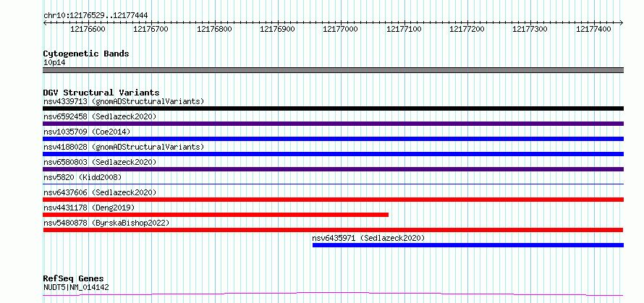The image size is (644, 303).
Task: Click the thin blue nsv5820 variant line
Action: pos(333,184)
